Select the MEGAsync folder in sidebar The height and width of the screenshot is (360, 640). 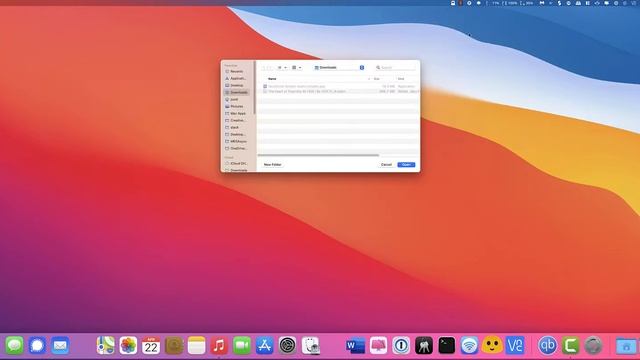point(236,141)
